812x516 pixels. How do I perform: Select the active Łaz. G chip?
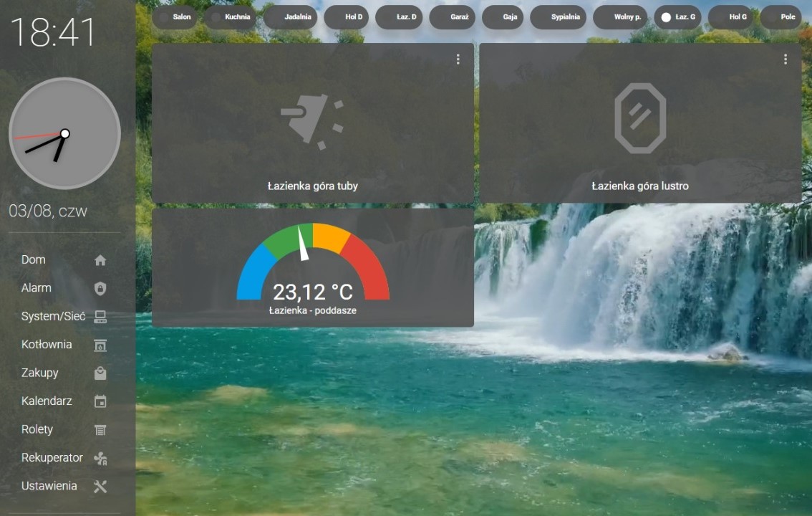pyautogui.click(x=678, y=17)
